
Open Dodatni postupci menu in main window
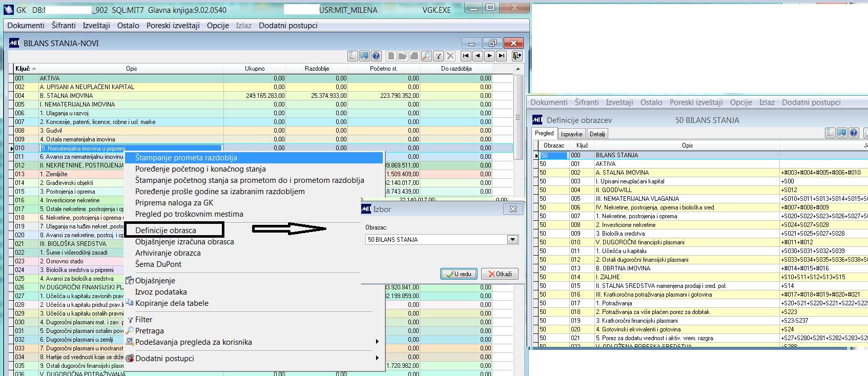[x=288, y=25]
